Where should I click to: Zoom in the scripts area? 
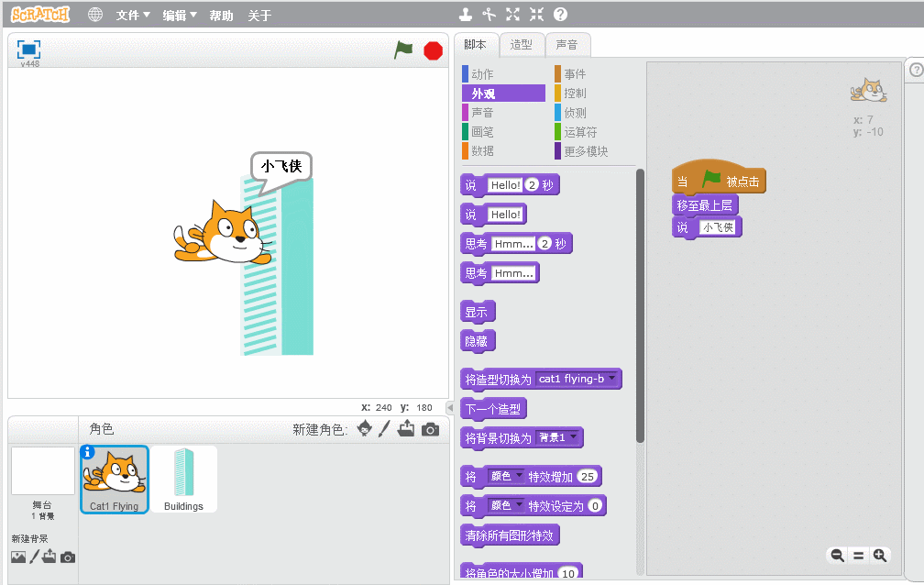(x=880, y=555)
